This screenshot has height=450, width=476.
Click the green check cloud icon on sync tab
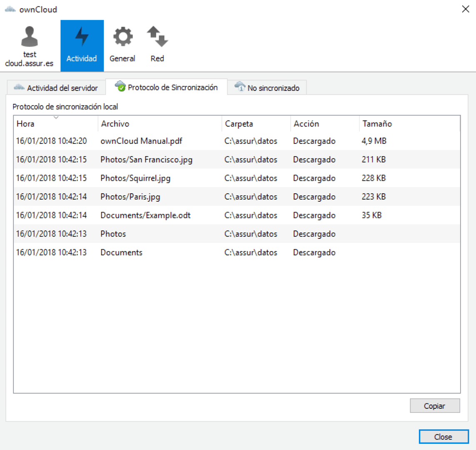point(120,87)
